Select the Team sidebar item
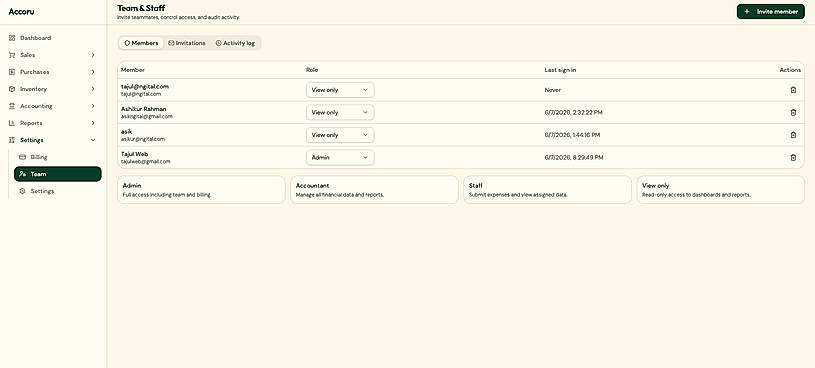The width and height of the screenshot is (815, 368). [x=58, y=174]
